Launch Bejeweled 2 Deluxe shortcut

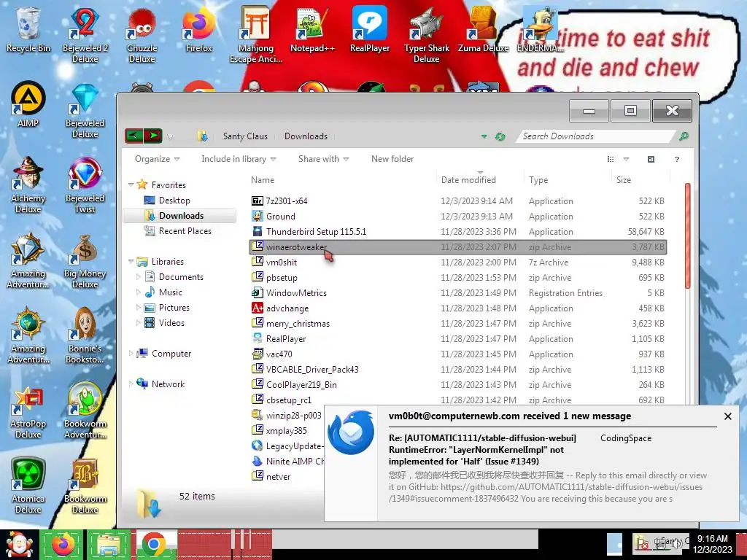(85, 35)
